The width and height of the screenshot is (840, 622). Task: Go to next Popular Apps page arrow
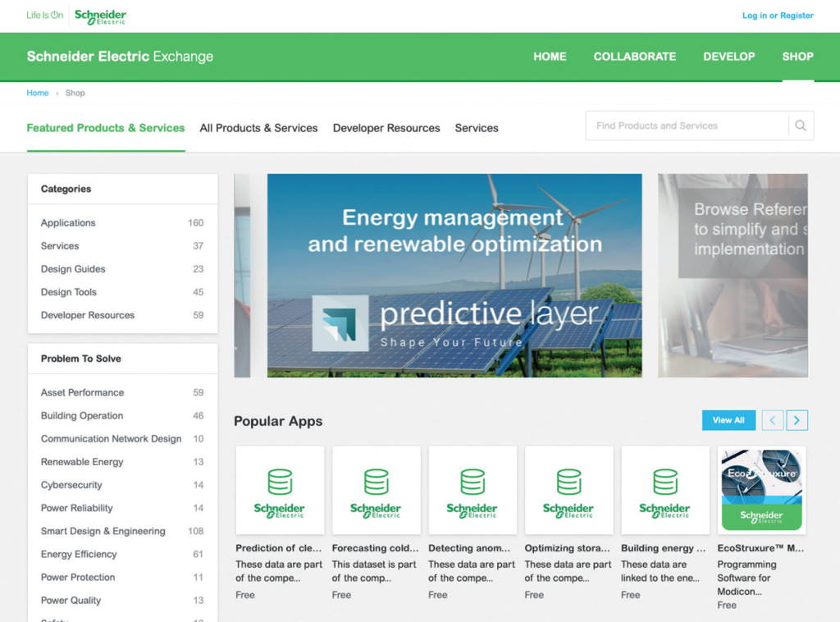pyautogui.click(x=797, y=420)
